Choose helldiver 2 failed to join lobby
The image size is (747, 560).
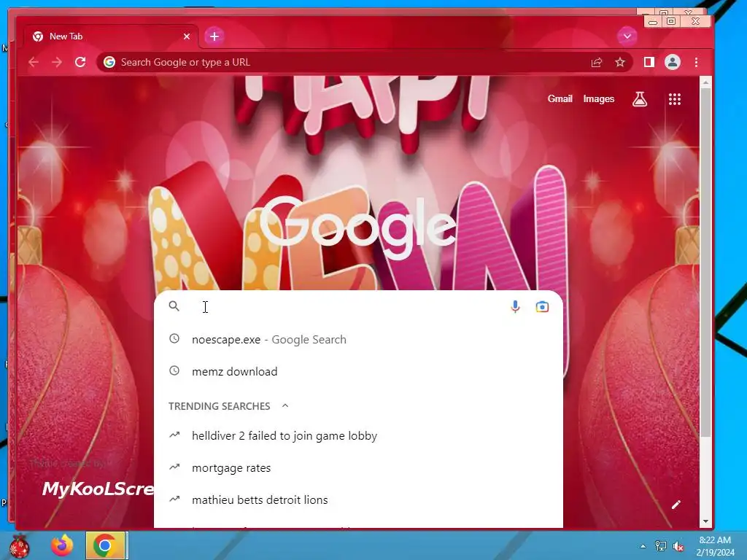click(x=358, y=436)
